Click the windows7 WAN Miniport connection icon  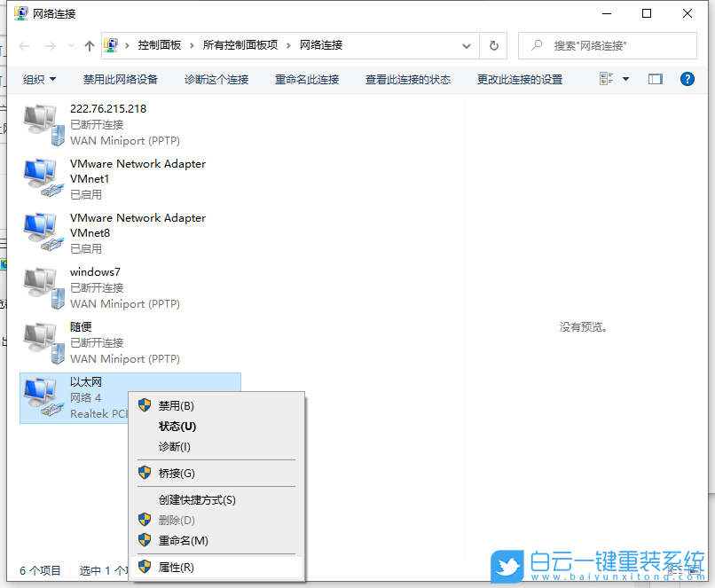coord(40,286)
